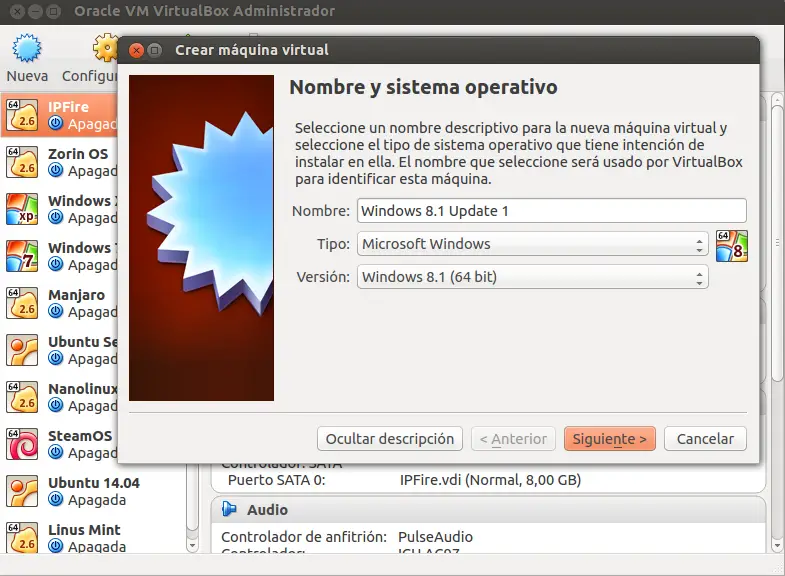Click the Audio section header
The height and width of the screenshot is (576, 785).
(489, 509)
